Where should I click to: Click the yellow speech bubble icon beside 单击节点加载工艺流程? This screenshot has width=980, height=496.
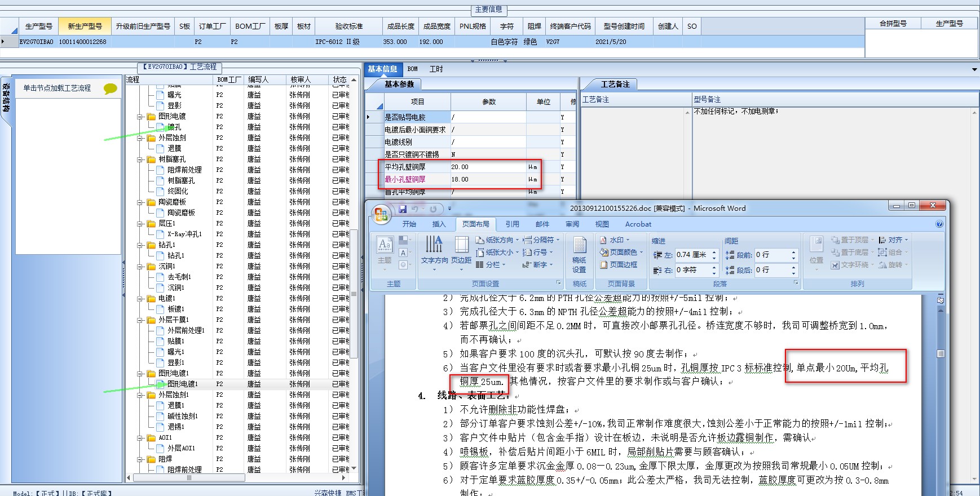click(111, 88)
